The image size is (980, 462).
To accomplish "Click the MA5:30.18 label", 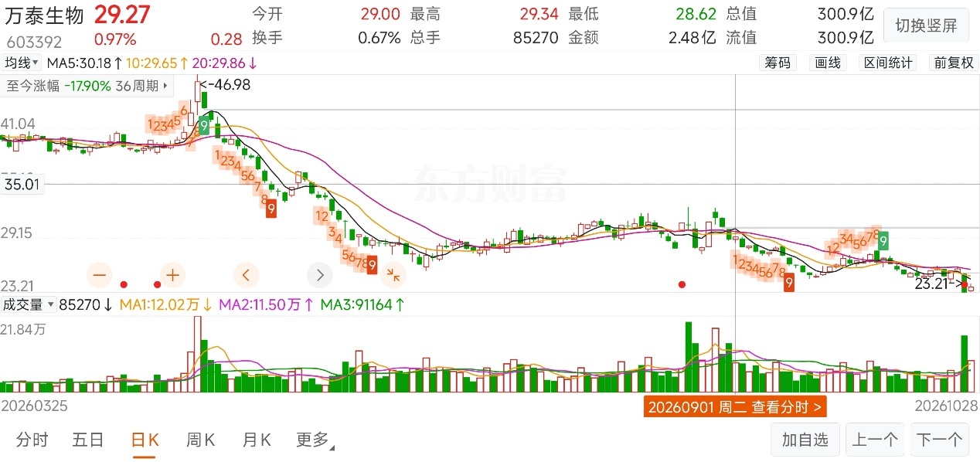I will pyautogui.click(x=84, y=63).
